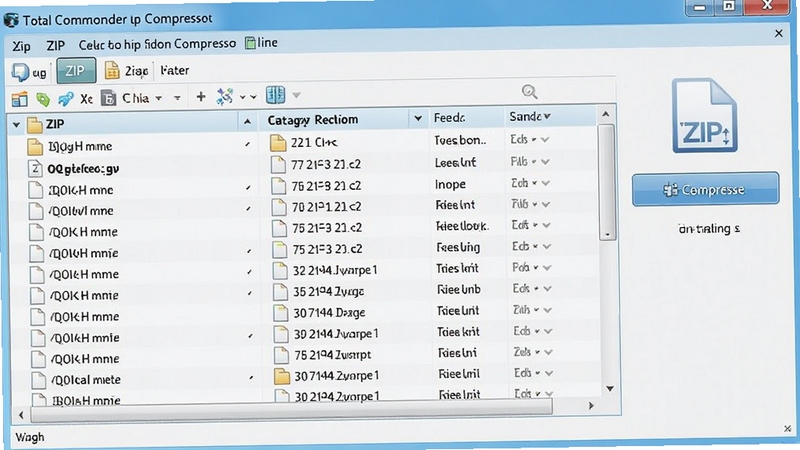Click the magnifier search icon
Viewport: 800px width, 450px height.
coord(530,92)
